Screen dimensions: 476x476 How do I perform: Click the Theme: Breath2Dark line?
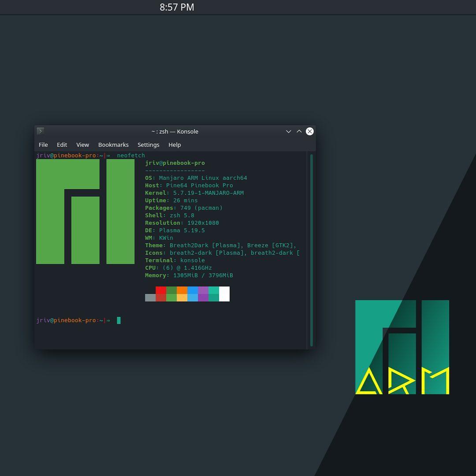(x=220, y=245)
